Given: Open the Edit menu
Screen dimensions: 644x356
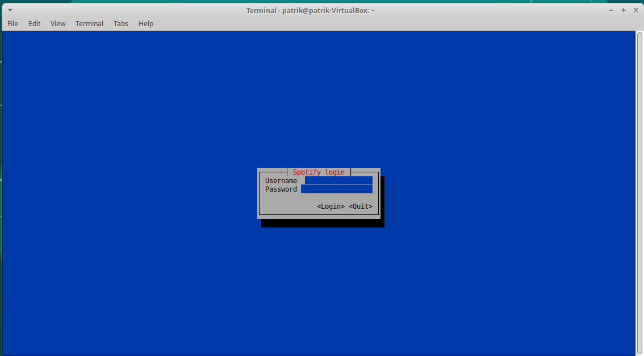Looking at the screenshot, I should [x=35, y=23].
